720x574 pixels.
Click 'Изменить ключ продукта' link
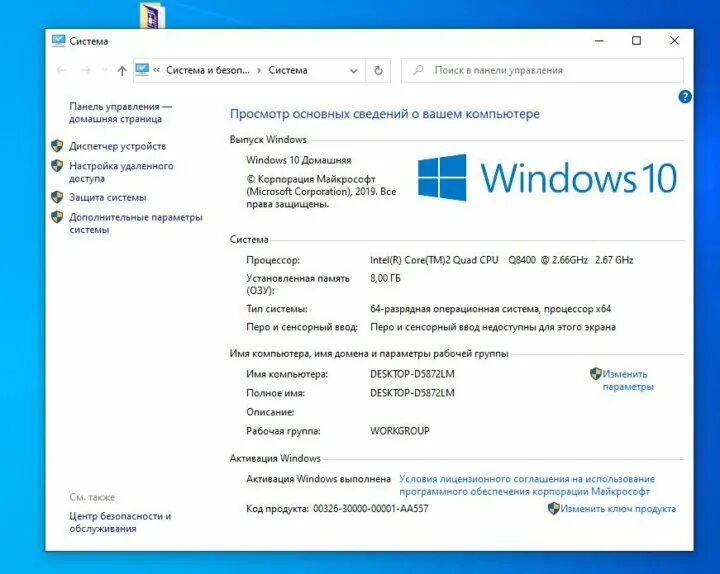tap(618, 509)
